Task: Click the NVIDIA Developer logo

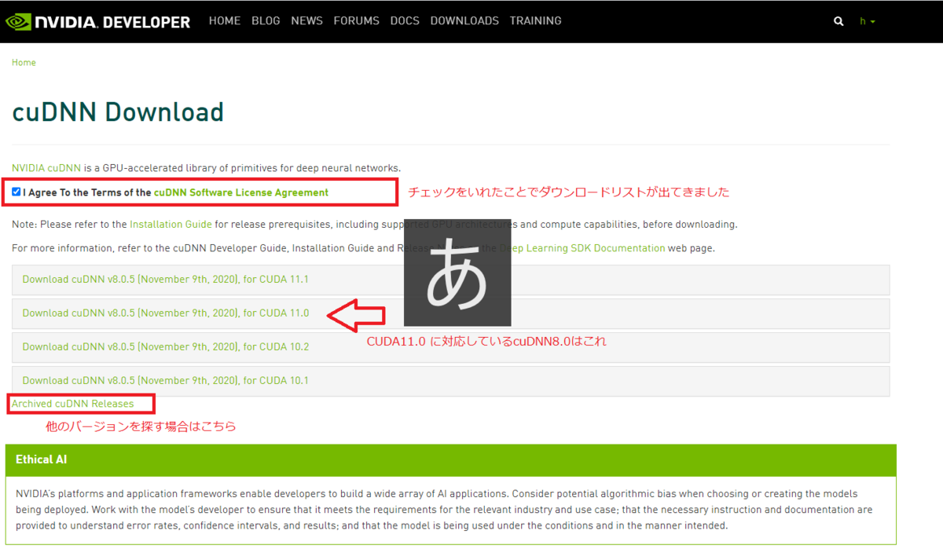Action: (x=98, y=21)
